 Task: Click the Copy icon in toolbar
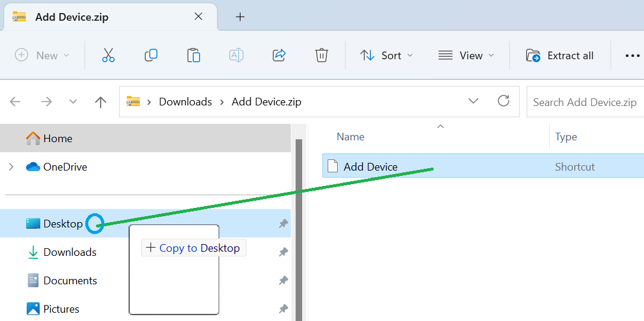[151, 55]
